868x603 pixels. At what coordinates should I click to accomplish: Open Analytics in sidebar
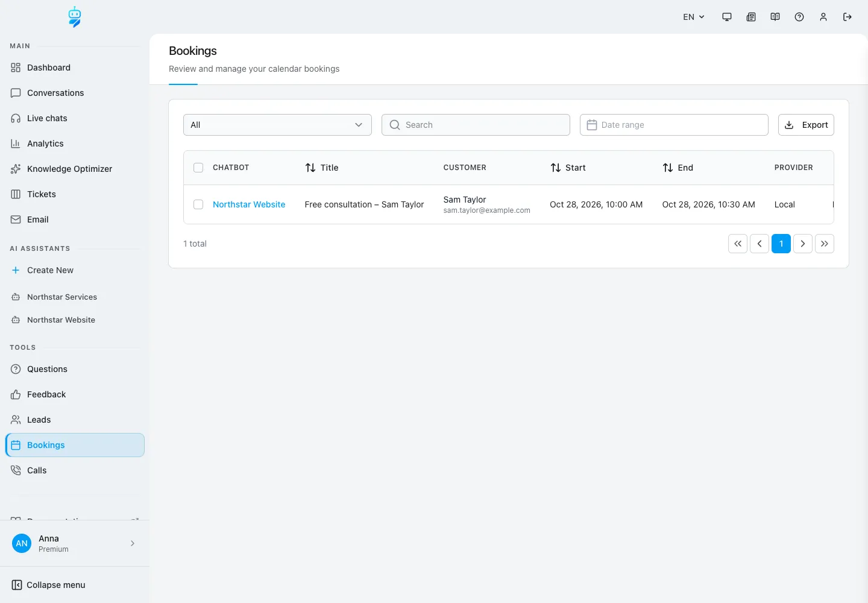75,144
